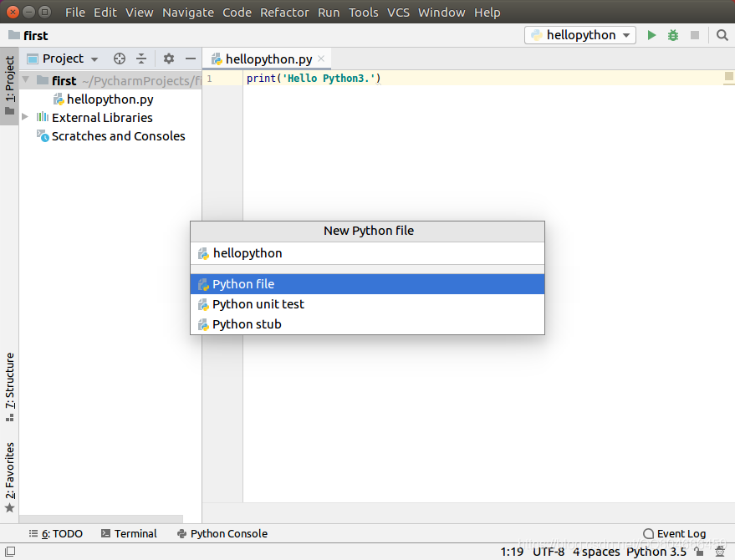Click the 1:19 cursor position indicator
The height and width of the screenshot is (560, 735).
click(x=512, y=552)
